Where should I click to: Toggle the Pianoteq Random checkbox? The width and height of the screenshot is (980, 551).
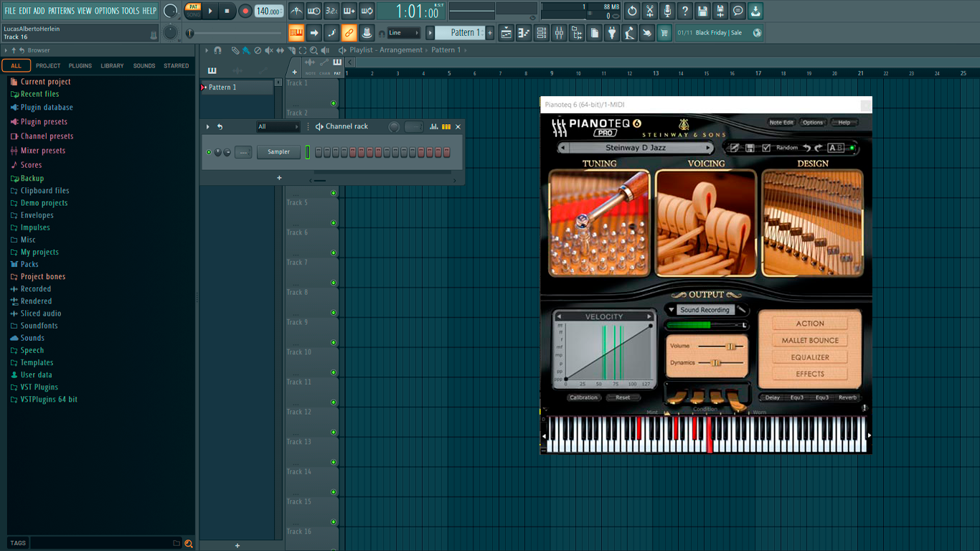pos(766,148)
